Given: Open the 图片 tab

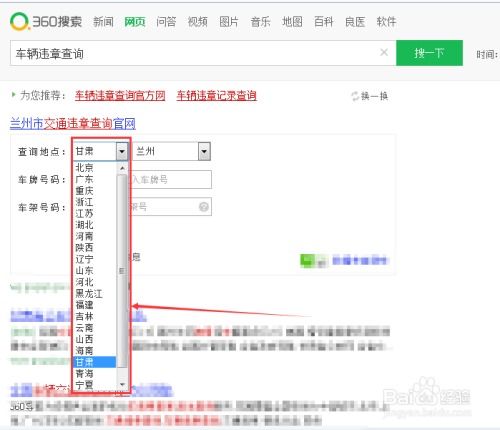Looking at the screenshot, I should tap(229, 22).
